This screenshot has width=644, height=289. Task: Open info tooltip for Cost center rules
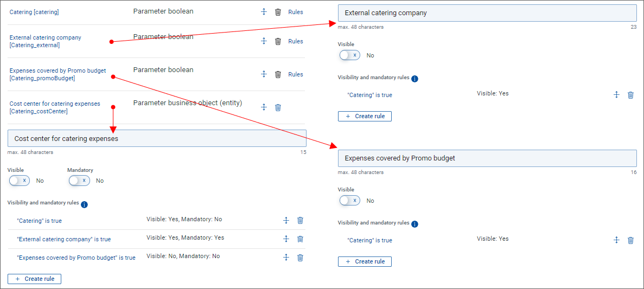pos(84,204)
